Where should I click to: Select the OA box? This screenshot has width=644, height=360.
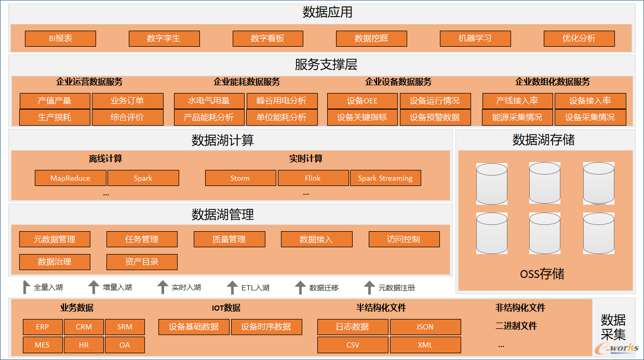pyautogui.click(x=125, y=345)
